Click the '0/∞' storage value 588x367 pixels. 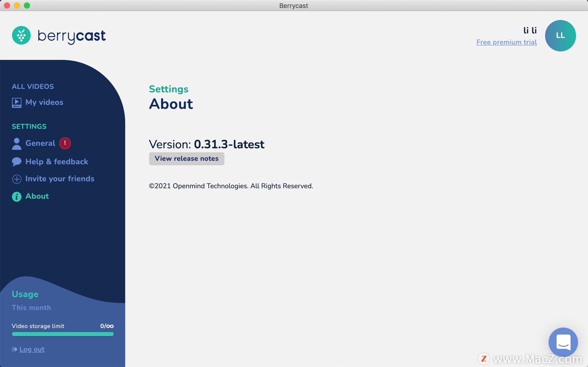pos(107,326)
